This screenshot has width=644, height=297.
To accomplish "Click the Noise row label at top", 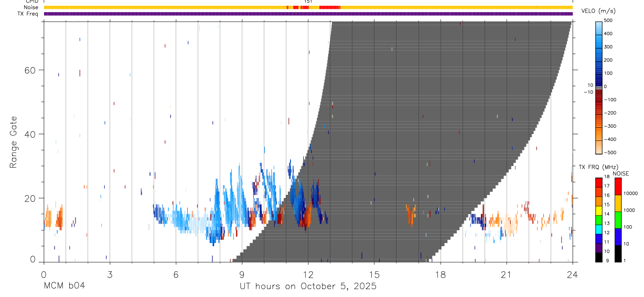I will 31,7.
